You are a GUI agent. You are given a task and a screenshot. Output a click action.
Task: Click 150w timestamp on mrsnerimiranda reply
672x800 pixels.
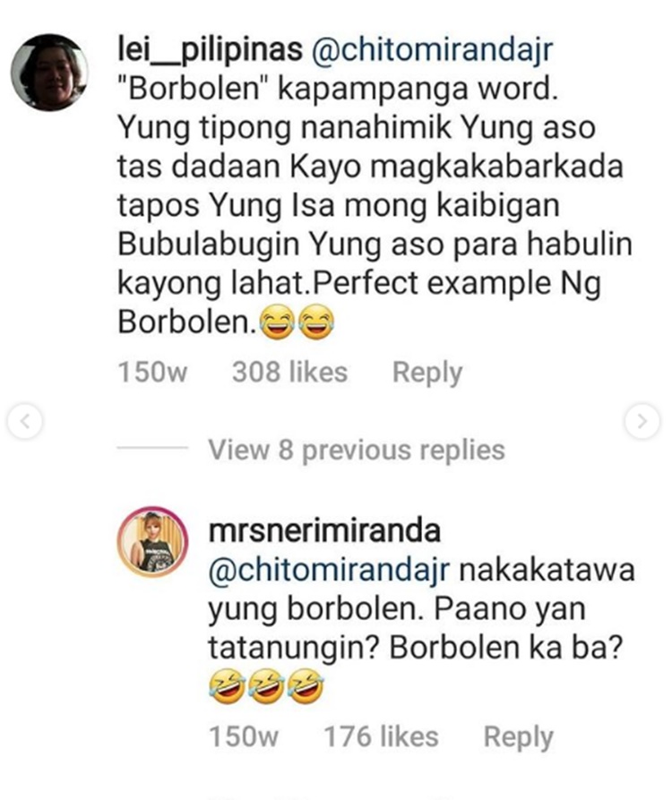click(244, 736)
